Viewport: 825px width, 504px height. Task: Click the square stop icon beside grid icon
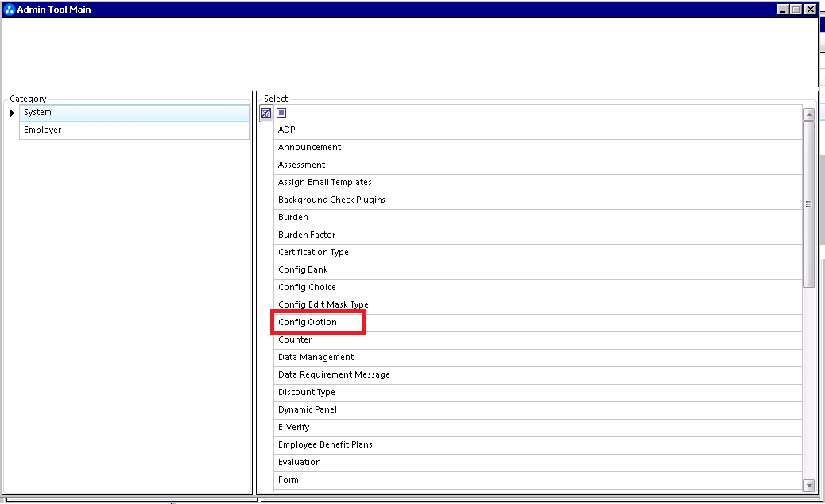(281, 113)
